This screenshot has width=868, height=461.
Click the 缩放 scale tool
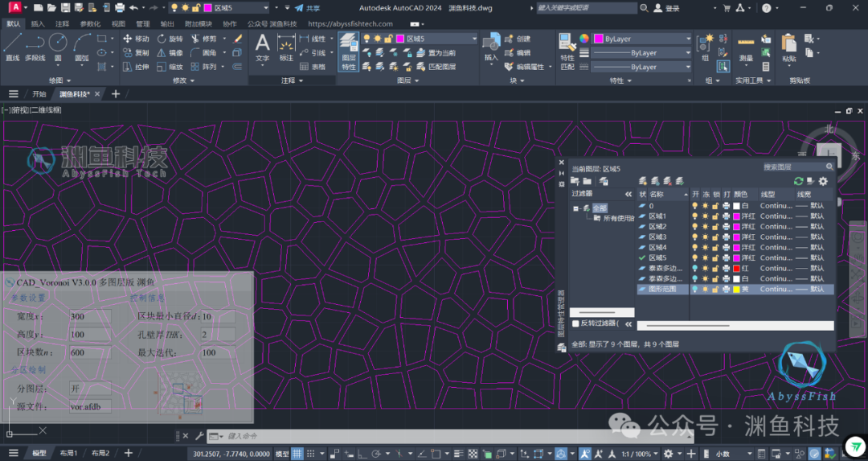[x=170, y=67]
